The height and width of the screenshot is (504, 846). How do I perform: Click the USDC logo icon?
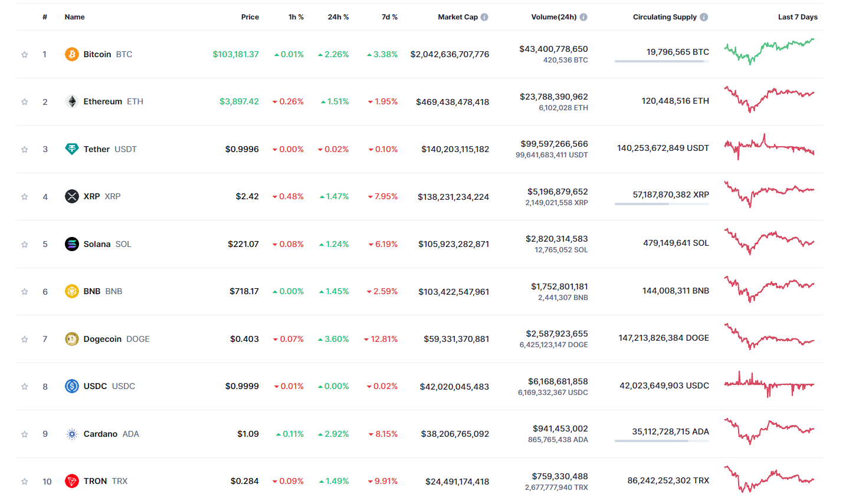(71, 386)
